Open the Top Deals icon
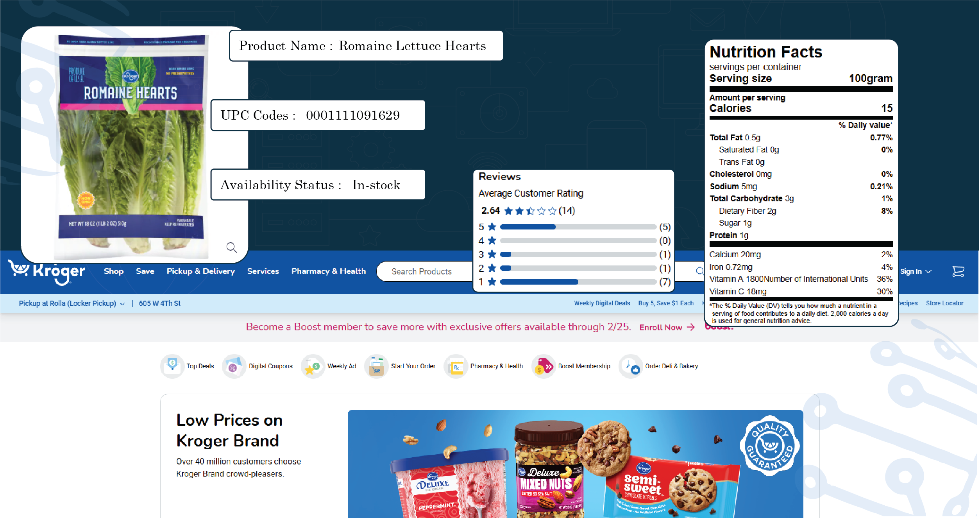This screenshot has height=518, width=980. (x=172, y=366)
